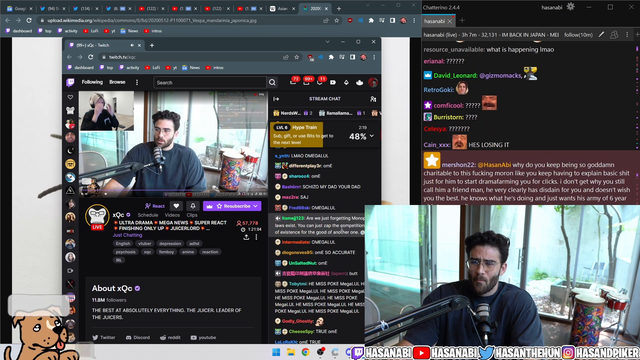The image size is (640, 360).
Task: Open Windows Start button on taskbar
Action: pos(276,352)
